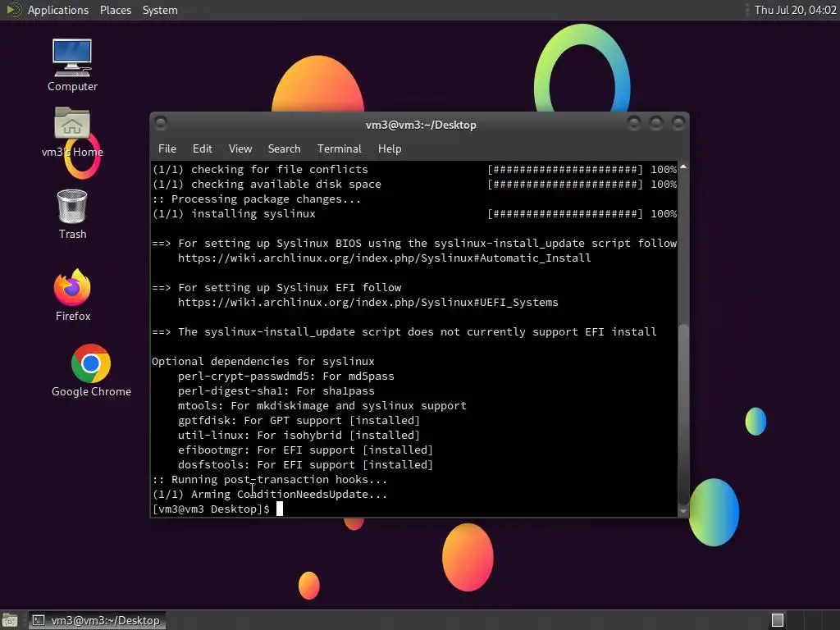Click the distro logo icon beside Applications
840x630 pixels.
point(13,10)
